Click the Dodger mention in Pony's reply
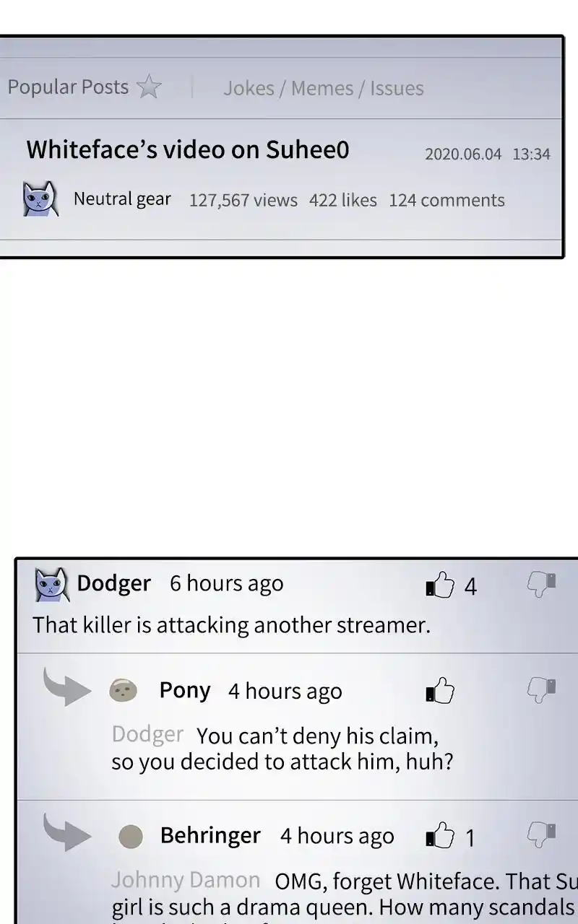This screenshot has height=924, width=578. pos(147,734)
